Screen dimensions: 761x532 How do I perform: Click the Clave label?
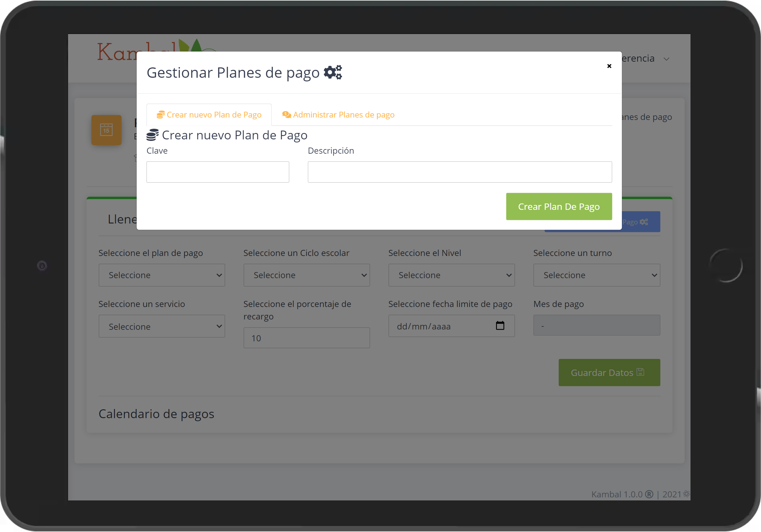tap(157, 151)
